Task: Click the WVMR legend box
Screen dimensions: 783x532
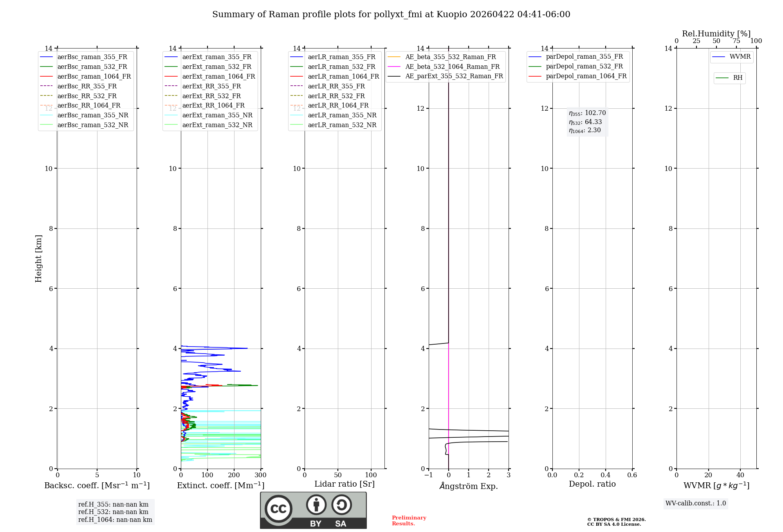Action: [731, 57]
